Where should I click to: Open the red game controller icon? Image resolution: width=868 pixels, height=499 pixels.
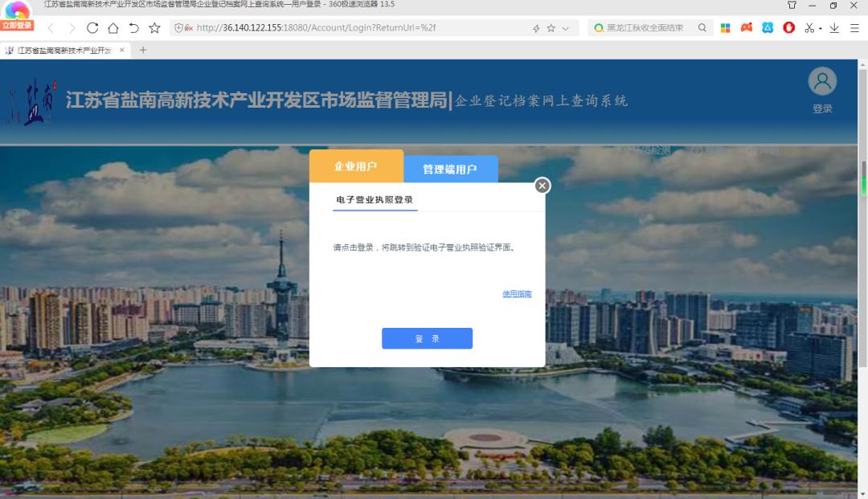coord(746,27)
